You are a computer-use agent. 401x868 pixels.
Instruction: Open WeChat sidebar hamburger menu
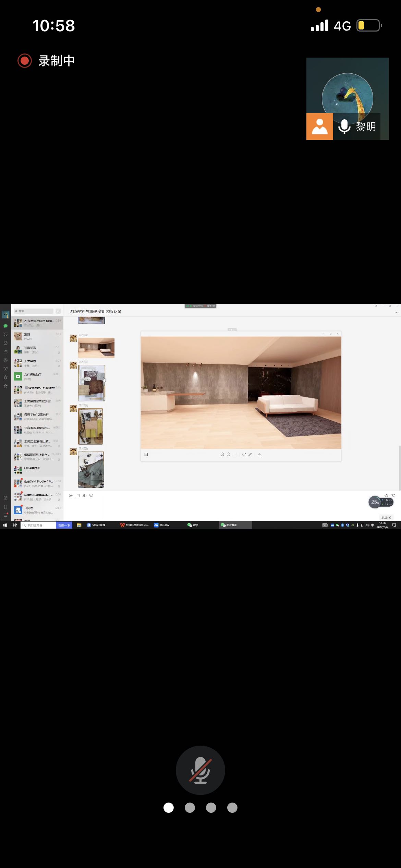[x=5, y=515]
